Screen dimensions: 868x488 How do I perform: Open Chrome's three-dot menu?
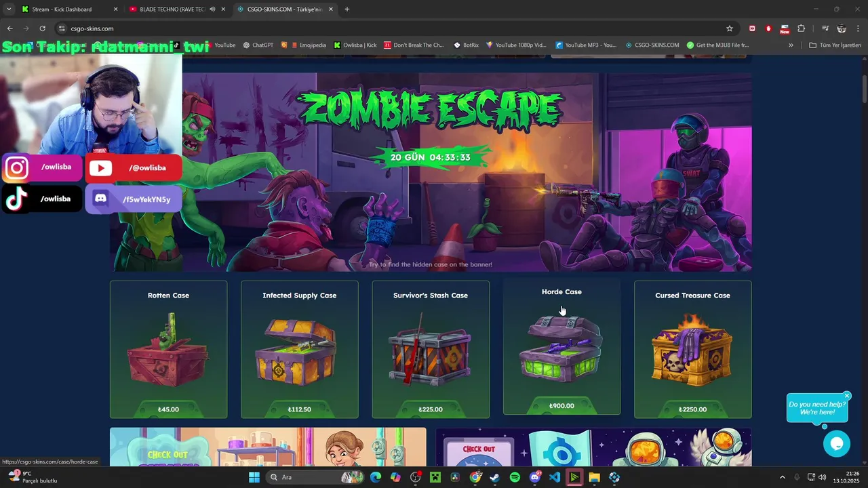pos(858,28)
